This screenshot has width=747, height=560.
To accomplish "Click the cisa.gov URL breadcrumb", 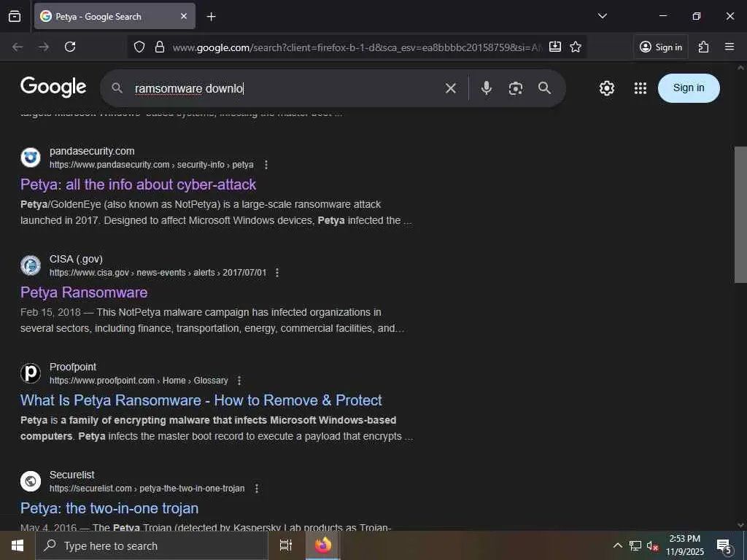I will [x=158, y=273].
